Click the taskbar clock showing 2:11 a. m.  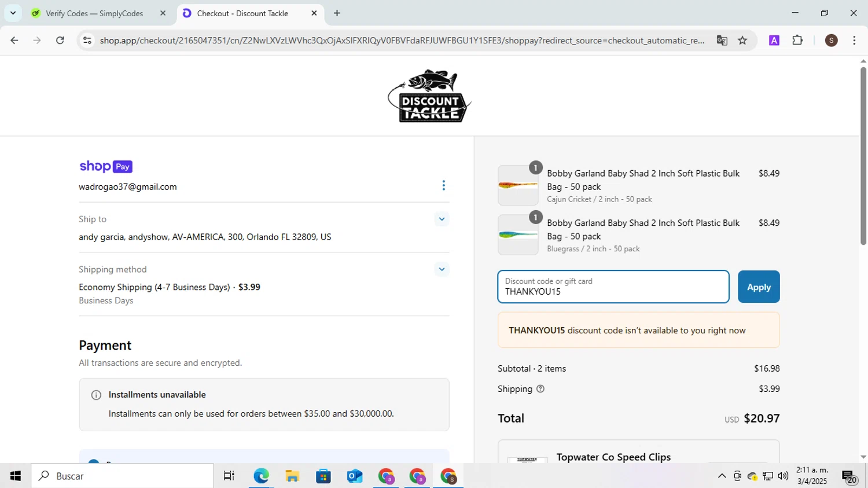pyautogui.click(x=812, y=476)
